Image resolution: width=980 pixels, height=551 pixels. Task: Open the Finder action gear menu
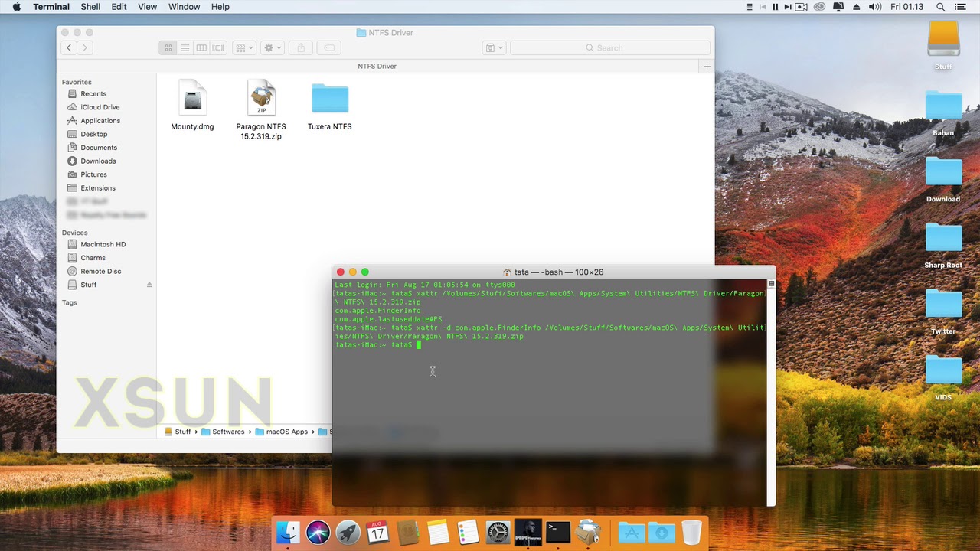click(272, 47)
